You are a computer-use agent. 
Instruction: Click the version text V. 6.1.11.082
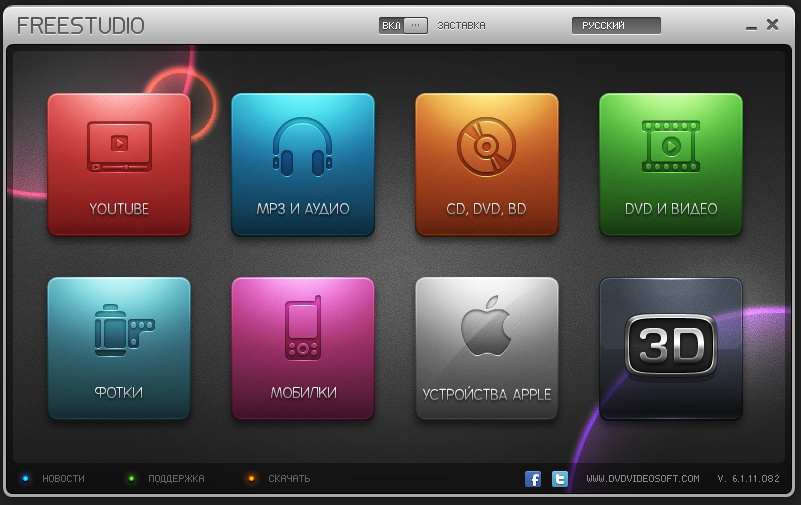point(748,478)
